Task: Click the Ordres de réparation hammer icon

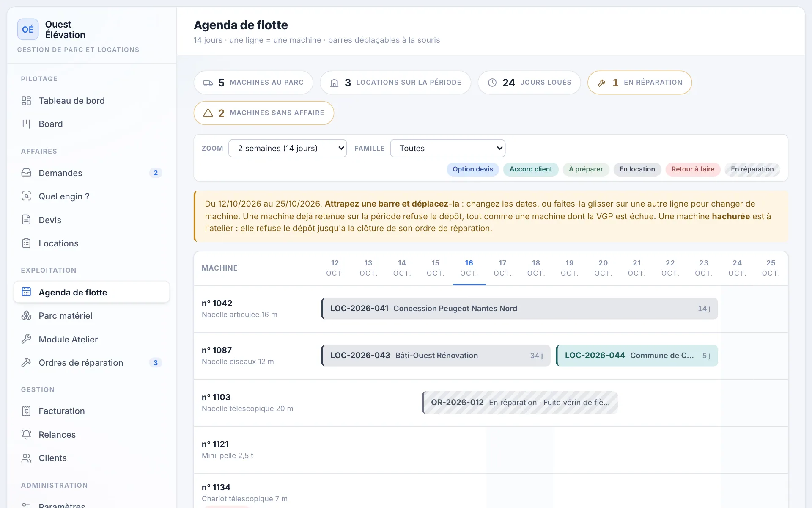Action: pos(26,362)
